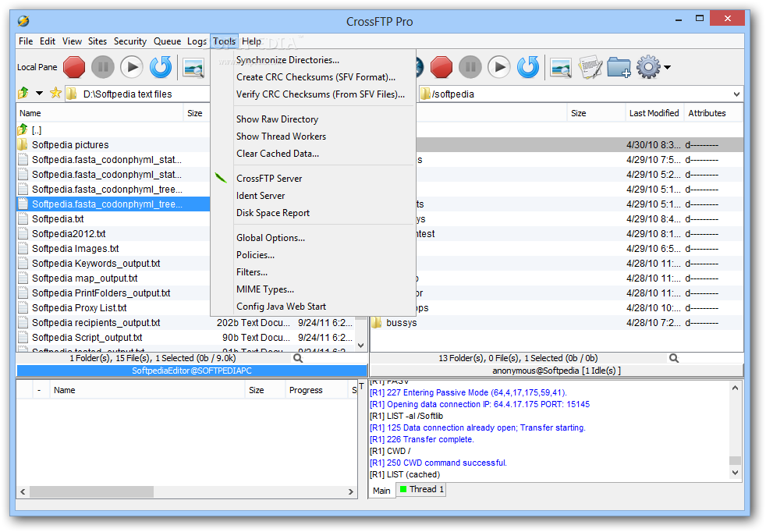The width and height of the screenshot is (766, 532).
Task: Click the queue horizontal scrollbar thumb
Action: (x=91, y=491)
